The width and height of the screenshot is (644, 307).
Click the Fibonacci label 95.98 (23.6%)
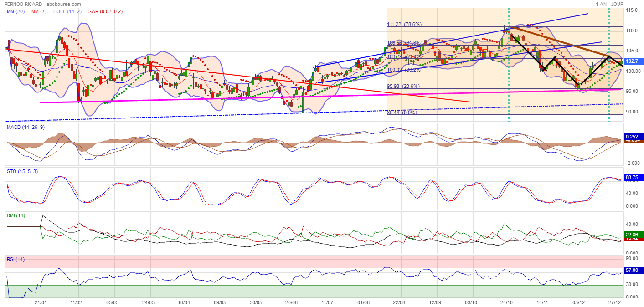pos(403,86)
